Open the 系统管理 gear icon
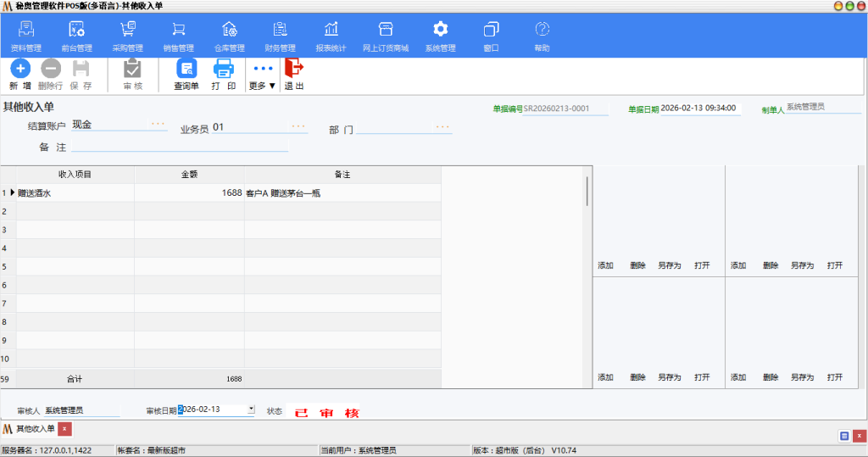The width and height of the screenshot is (868, 457). coord(440,30)
